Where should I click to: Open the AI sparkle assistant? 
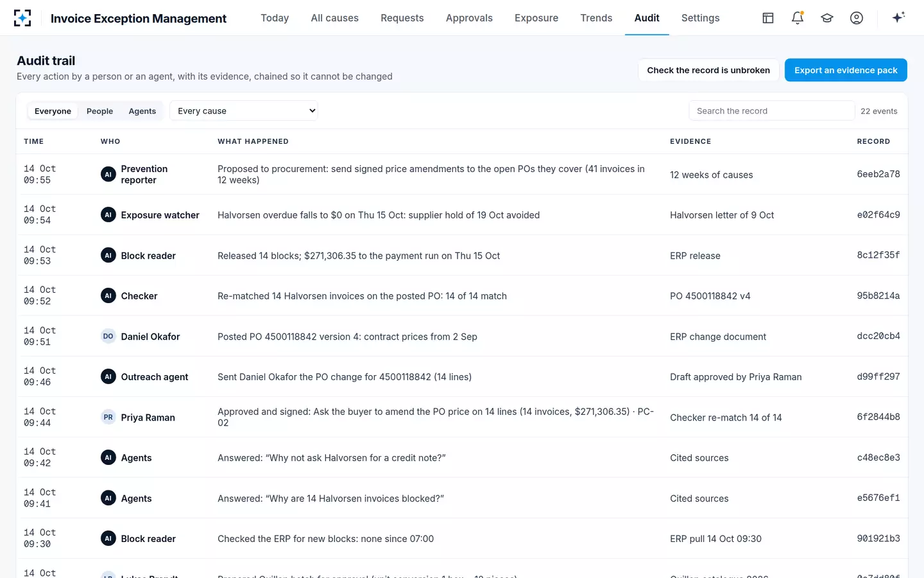point(898,17)
